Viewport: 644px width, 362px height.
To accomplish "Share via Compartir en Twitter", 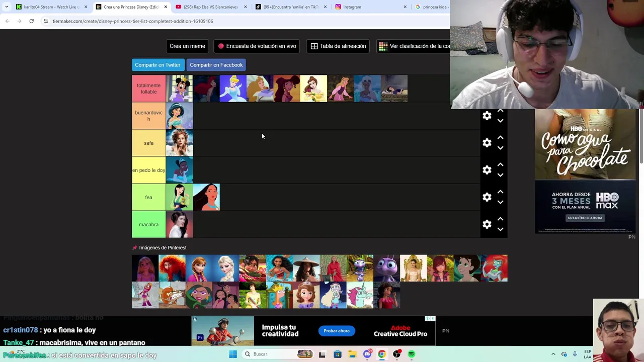I will point(157,65).
